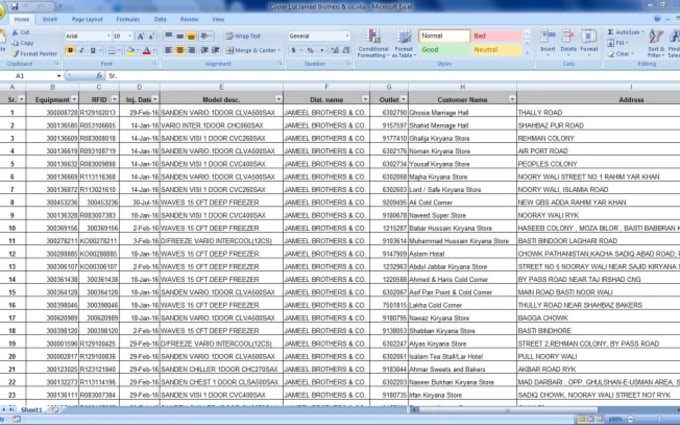
Task: Apply the yellow Fill Color
Action: 130,51
